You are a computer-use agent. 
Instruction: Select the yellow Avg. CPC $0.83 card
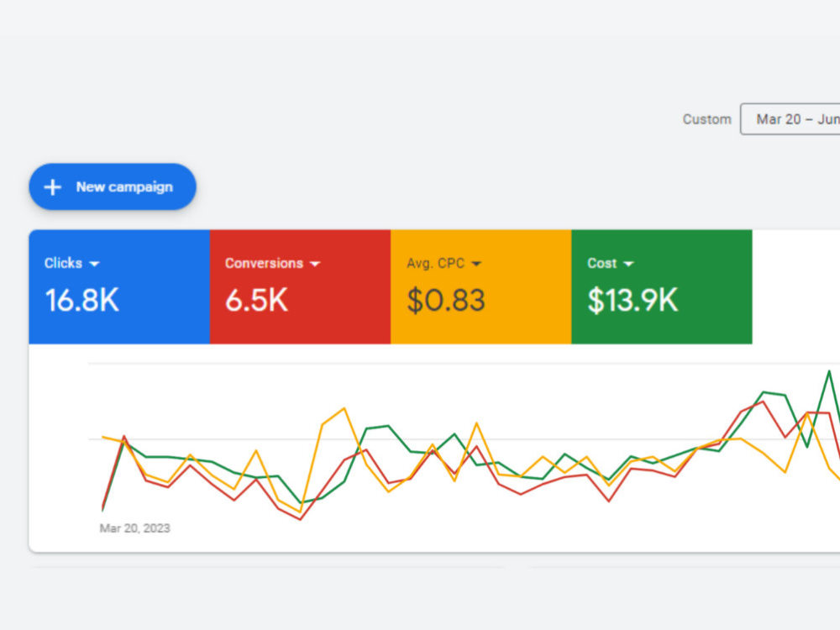point(481,286)
